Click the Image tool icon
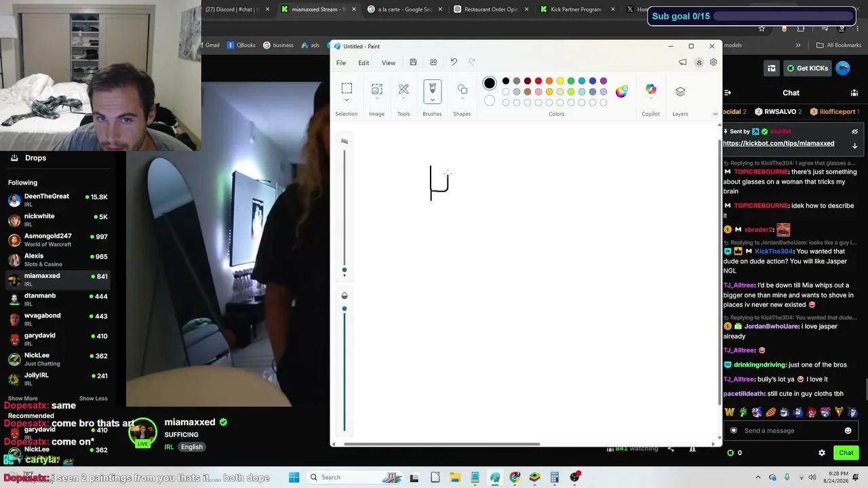 coord(377,89)
